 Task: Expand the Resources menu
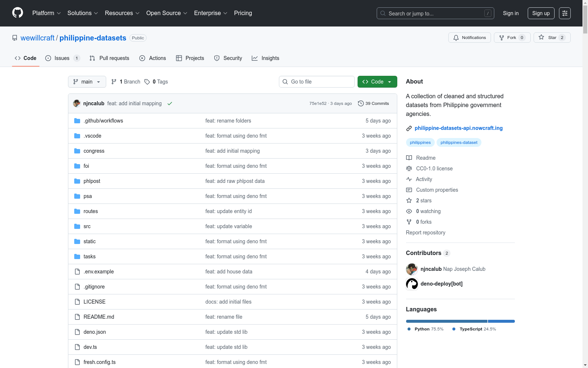coord(122,13)
